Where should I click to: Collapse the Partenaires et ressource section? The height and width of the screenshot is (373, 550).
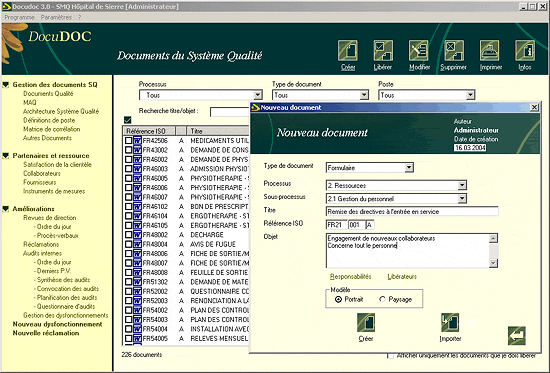point(6,156)
